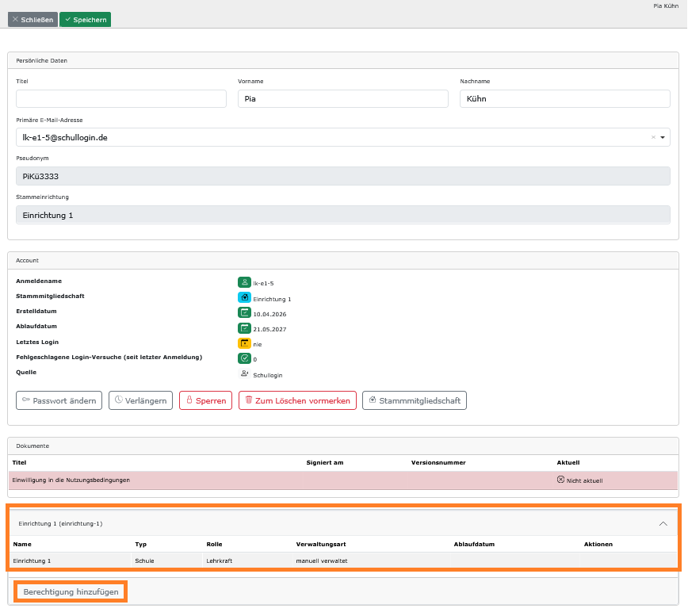The image size is (688, 616).
Task: Click Passwort ändern
Action: [59, 400]
